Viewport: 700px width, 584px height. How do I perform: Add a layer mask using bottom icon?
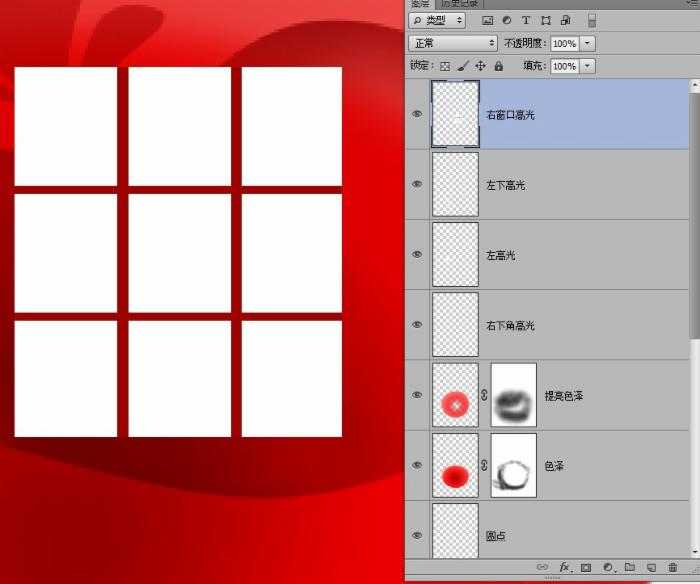[x=586, y=568]
